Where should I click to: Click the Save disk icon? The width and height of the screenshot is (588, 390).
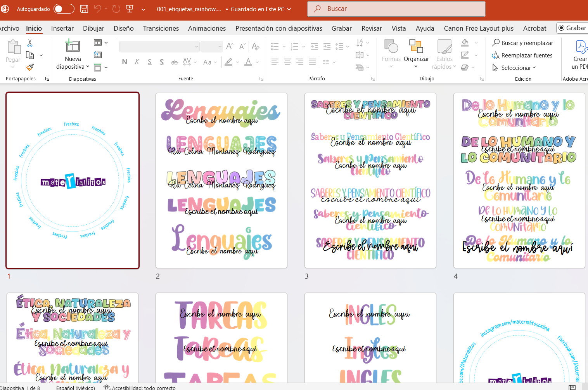(x=84, y=9)
